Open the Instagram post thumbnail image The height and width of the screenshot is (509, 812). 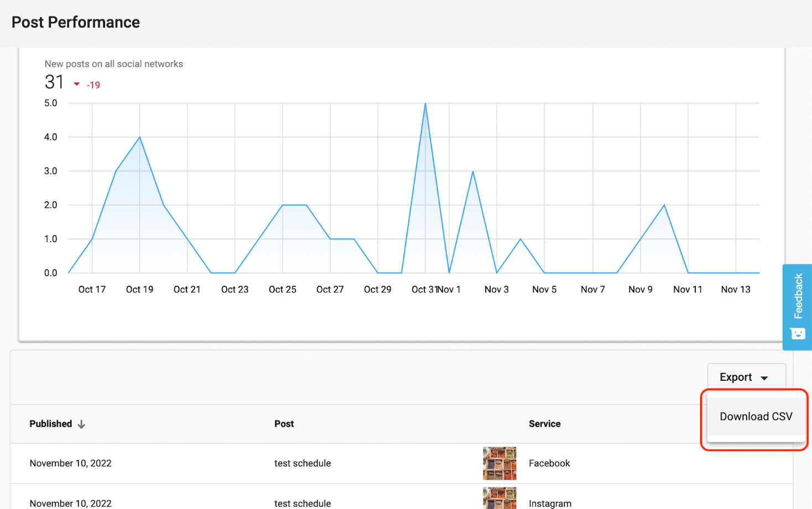click(499, 499)
